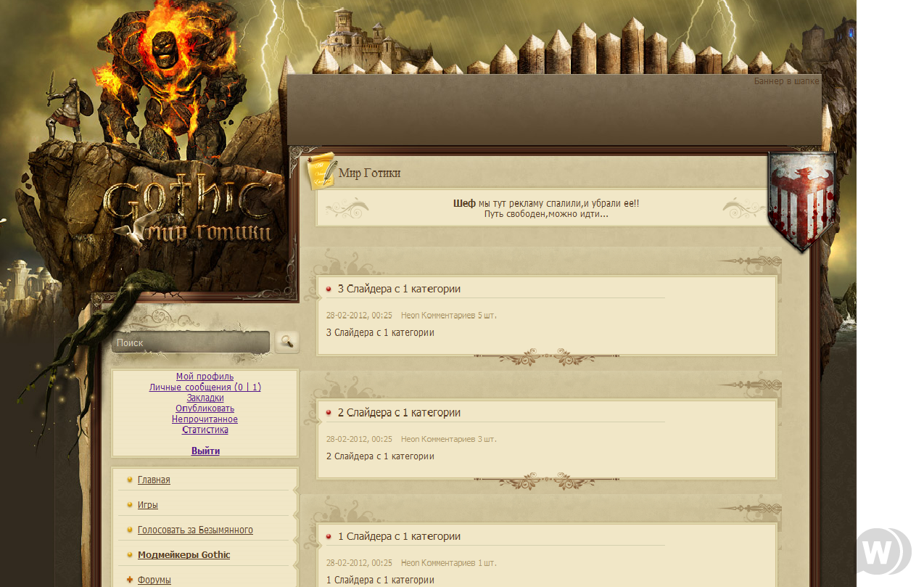Log out with the Выйти link

click(x=205, y=451)
